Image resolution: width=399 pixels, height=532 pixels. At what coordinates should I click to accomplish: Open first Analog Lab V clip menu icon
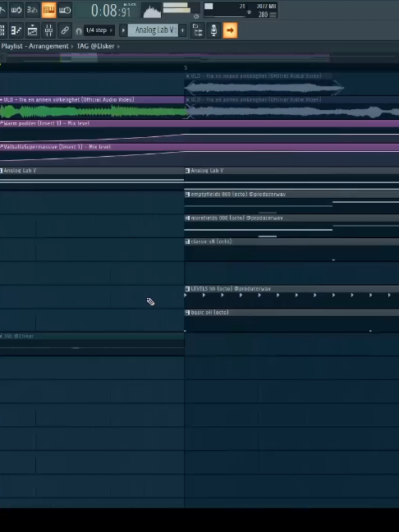coord(2,171)
